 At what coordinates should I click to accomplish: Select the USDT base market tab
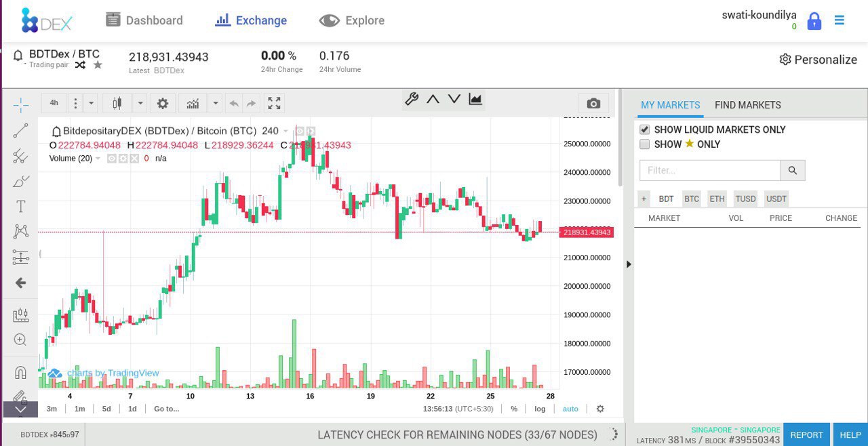click(x=776, y=199)
